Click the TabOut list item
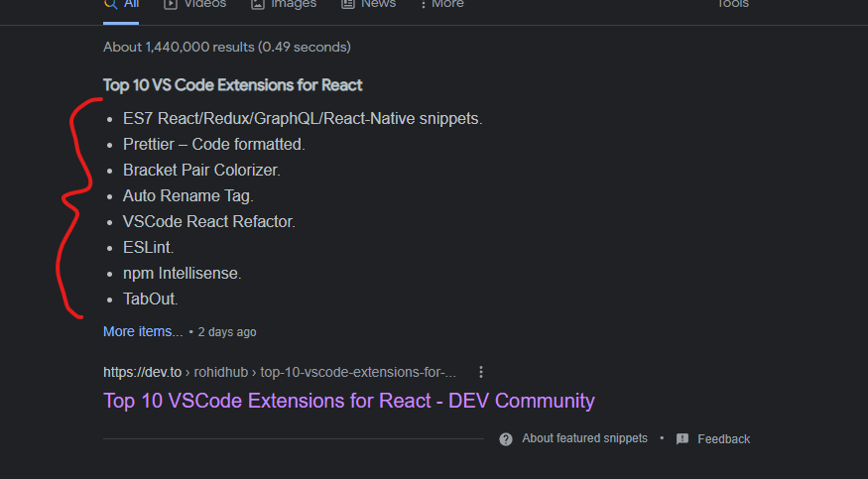The width and height of the screenshot is (868, 479). [151, 299]
